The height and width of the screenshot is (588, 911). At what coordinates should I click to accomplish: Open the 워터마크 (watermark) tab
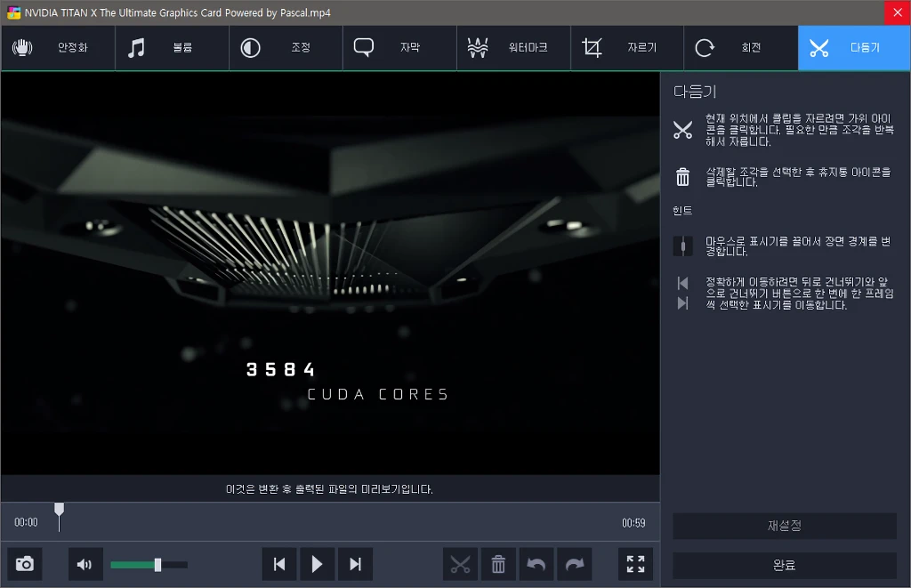click(x=513, y=48)
